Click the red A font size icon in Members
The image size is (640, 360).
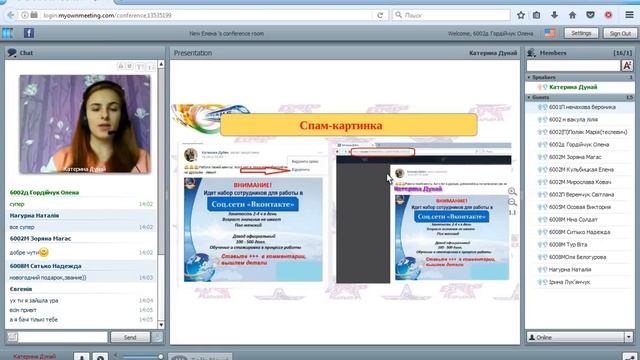627,65
